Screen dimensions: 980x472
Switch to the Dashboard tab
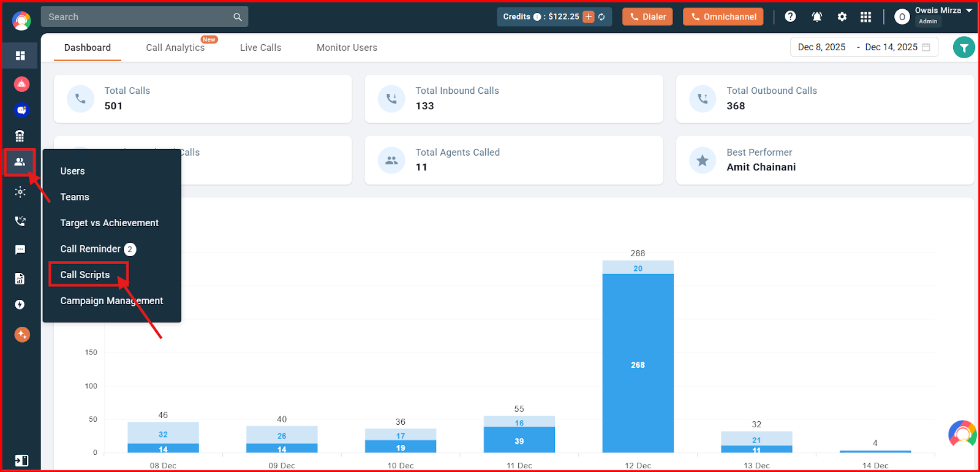click(88, 47)
